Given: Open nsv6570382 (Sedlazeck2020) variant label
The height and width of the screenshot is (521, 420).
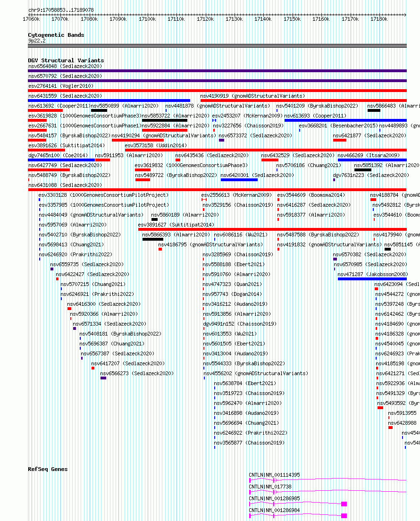Looking at the screenshot, I should coord(370,255).
